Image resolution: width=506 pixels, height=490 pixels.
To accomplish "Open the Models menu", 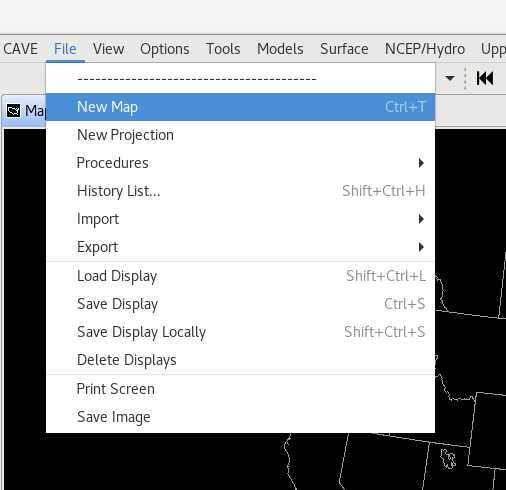I will [x=280, y=49].
